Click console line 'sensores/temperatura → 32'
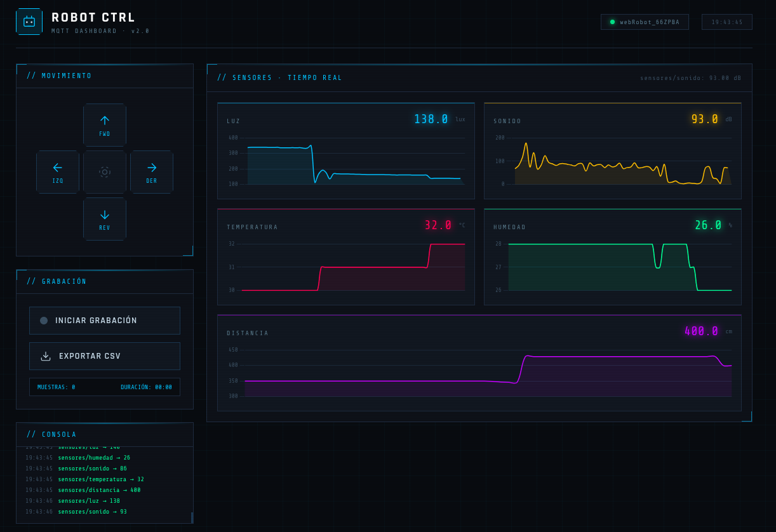Image resolution: width=776 pixels, height=532 pixels. point(101,479)
